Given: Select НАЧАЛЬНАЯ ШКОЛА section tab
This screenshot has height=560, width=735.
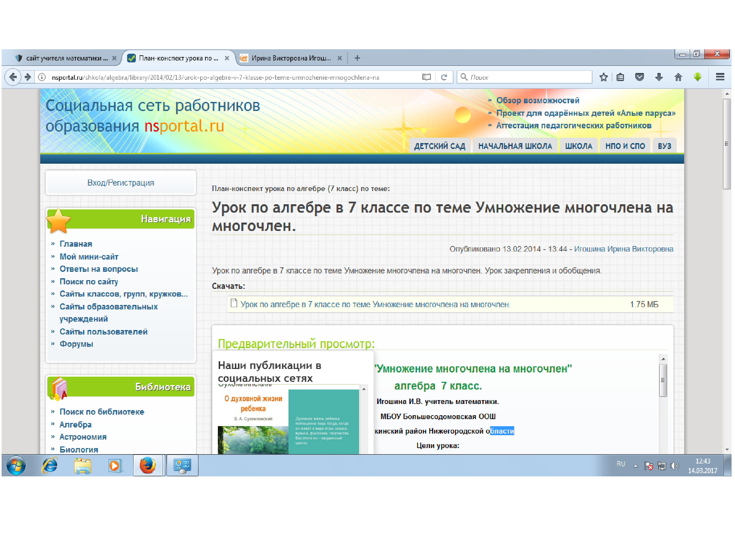Looking at the screenshot, I should click(515, 146).
